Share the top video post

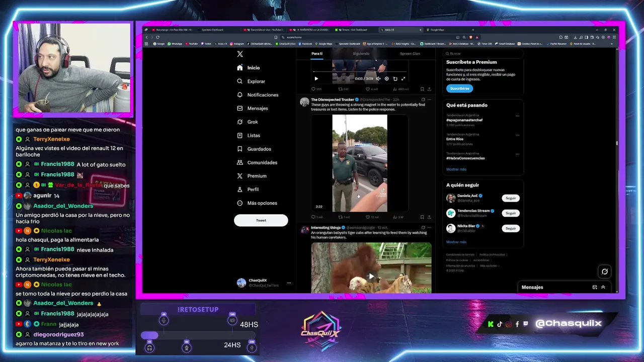point(429,89)
